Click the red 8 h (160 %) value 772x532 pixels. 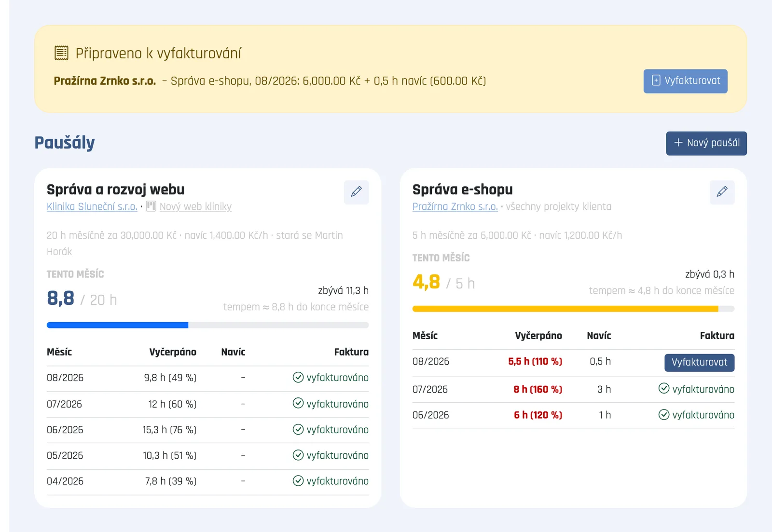point(538,389)
